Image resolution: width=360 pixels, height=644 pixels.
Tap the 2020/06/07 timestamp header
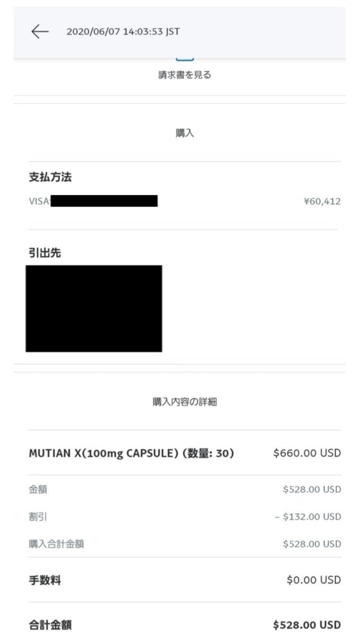click(123, 32)
